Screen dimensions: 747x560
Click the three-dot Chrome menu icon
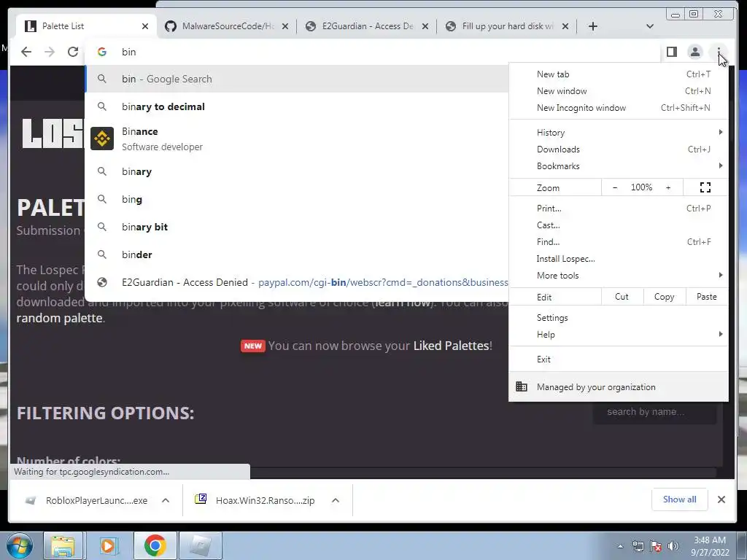pos(719,52)
